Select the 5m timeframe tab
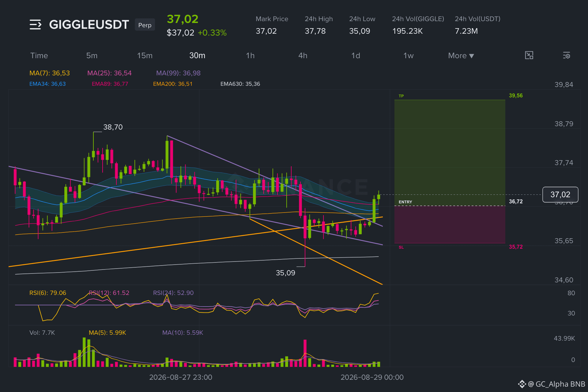The image size is (588, 392). point(92,56)
